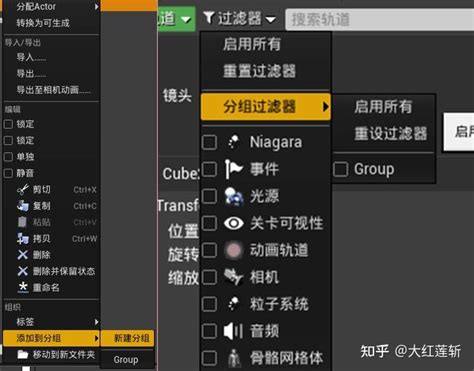Click the 复制 copy icon
The width and height of the screenshot is (474, 371).
(23, 206)
